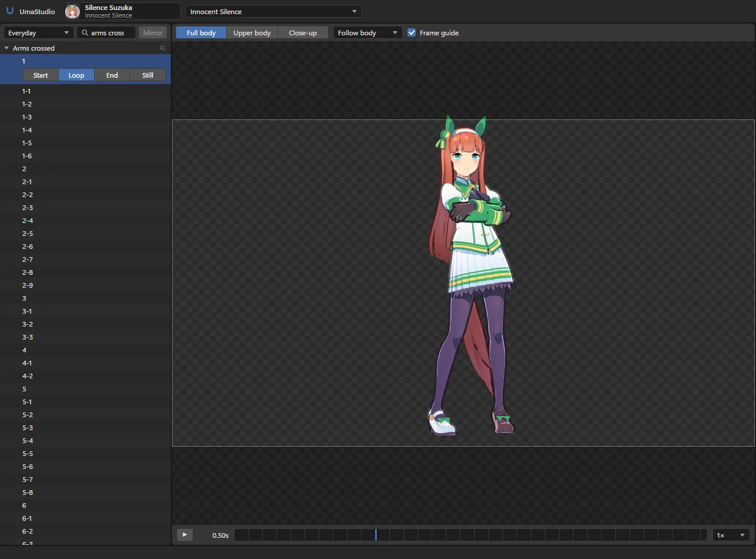Click the play button on the timeline
The width and height of the screenshot is (756, 559).
[x=185, y=535]
